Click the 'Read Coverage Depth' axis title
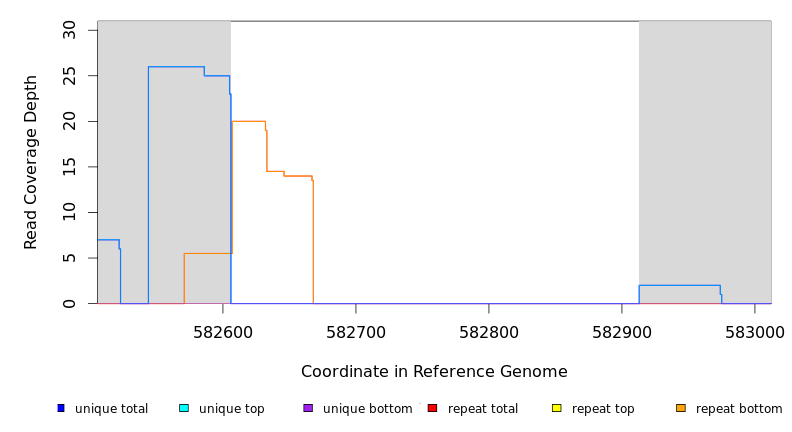 31,162
